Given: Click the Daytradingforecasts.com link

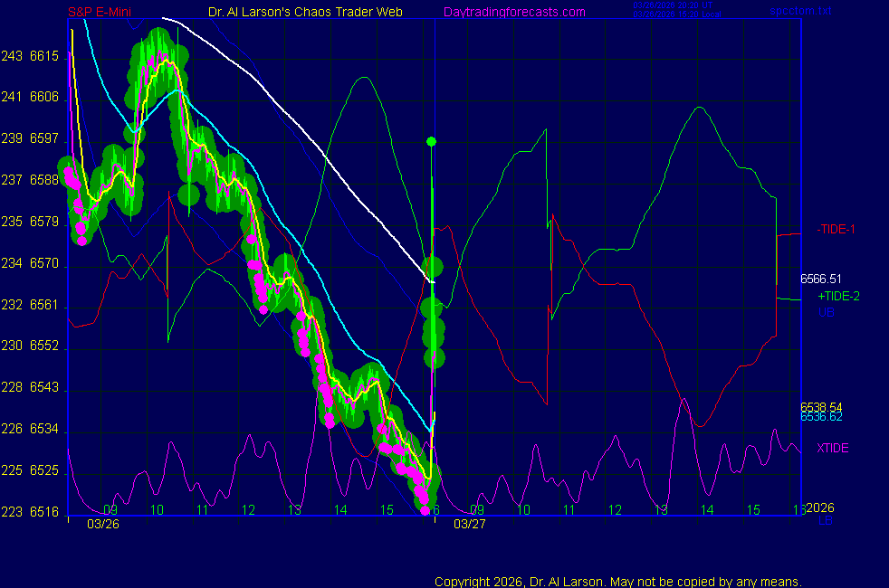Looking at the screenshot, I should tap(514, 12).
